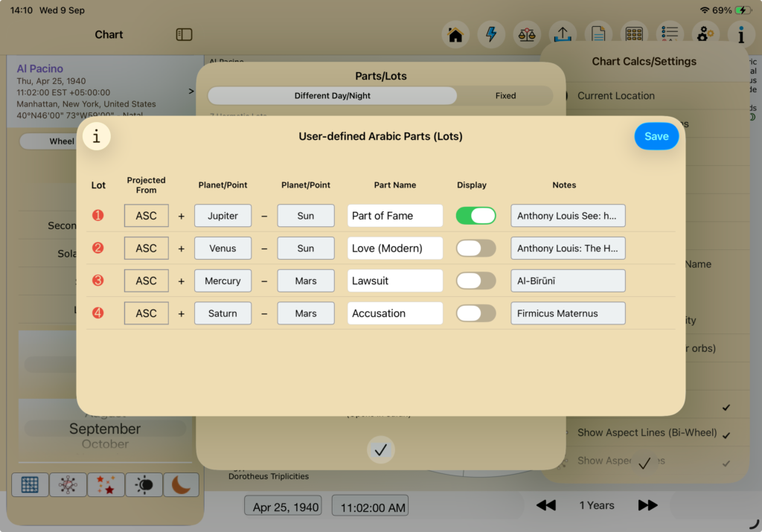The image size is (762, 532).
Task: Open the Sun selector in Love (Modern) row
Action: tap(306, 249)
